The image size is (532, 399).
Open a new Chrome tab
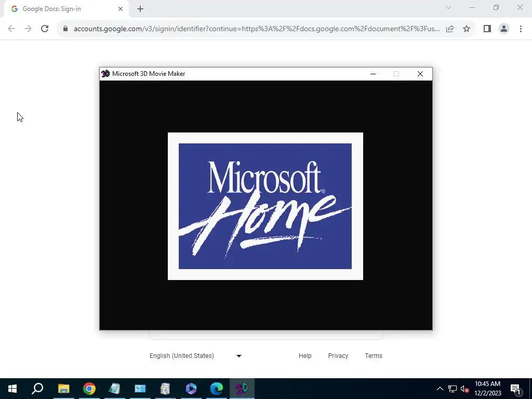pos(140,9)
